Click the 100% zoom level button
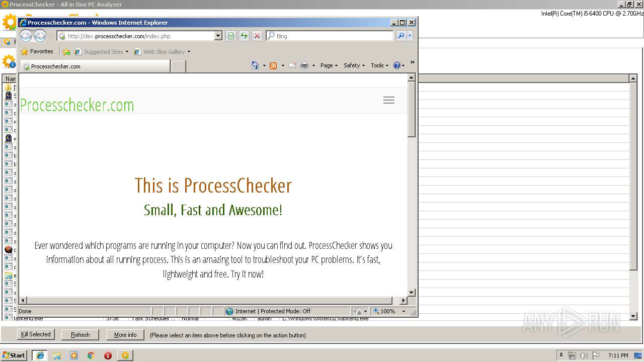This screenshot has height=362, width=644. pos(385,311)
